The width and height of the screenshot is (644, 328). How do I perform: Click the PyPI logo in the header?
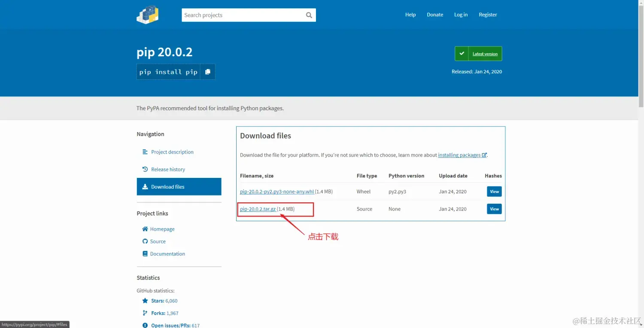pos(148,15)
